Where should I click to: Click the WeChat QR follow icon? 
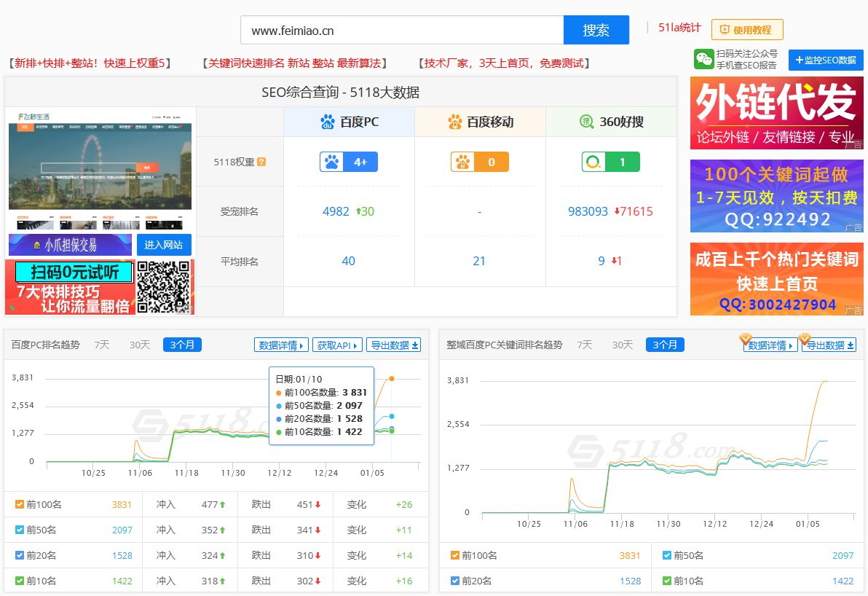(x=703, y=59)
